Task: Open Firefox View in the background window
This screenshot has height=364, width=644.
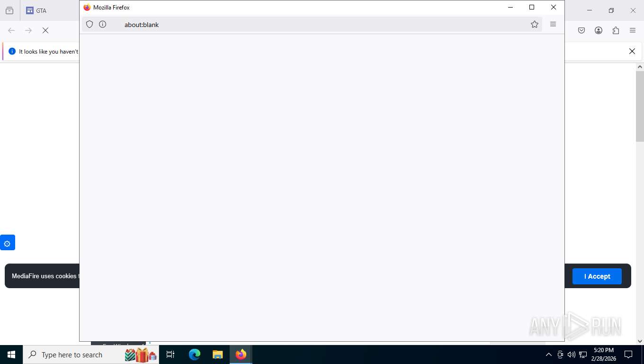Action: pos(9,10)
